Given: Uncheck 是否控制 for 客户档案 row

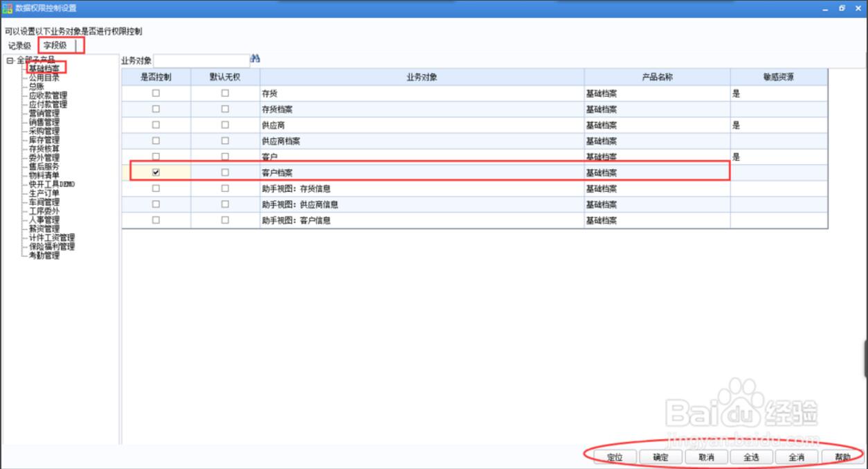Looking at the screenshot, I should tap(156, 172).
